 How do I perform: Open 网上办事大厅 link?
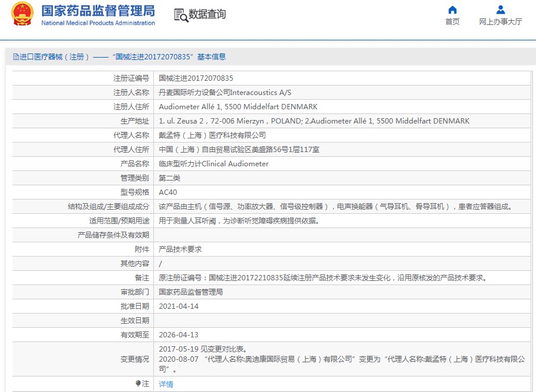point(500,21)
